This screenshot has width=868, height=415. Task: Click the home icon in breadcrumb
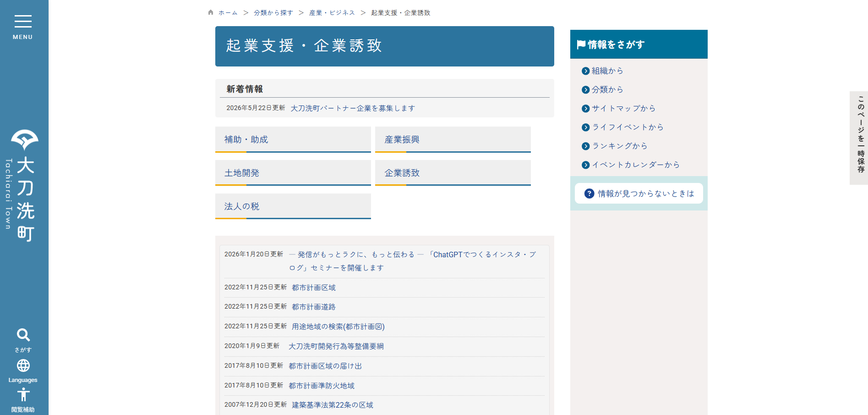pyautogui.click(x=211, y=12)
